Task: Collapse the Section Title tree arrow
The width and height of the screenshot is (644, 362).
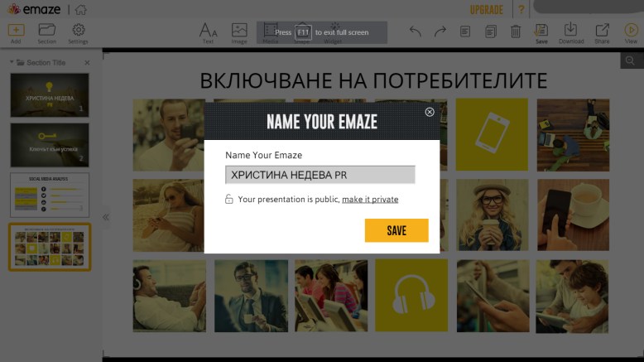Action: pos(12,63)
